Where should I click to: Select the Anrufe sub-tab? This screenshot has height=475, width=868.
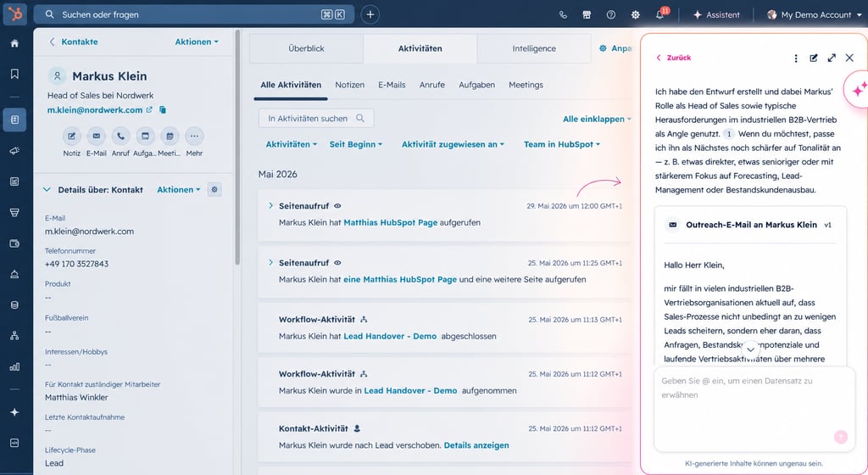click(x=432, y=86)
